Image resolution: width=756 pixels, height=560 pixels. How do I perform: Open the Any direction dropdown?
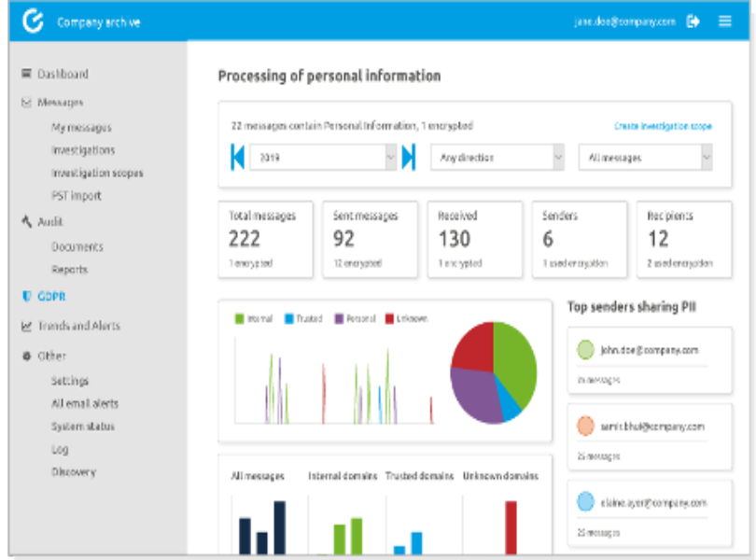click(497, 158)
